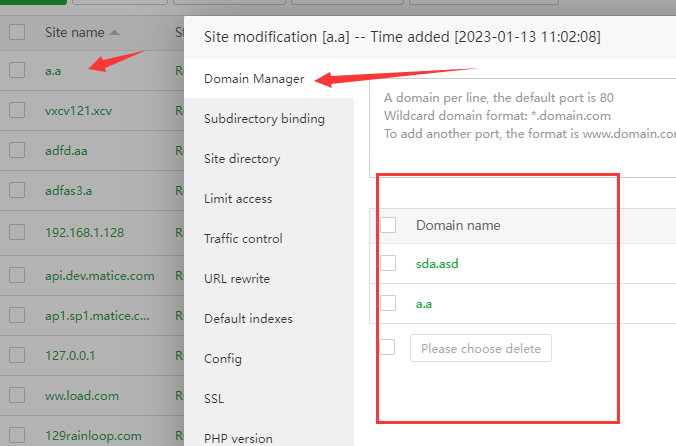Click into the domain entry text area
Image resolution: width=676 pixels, height=446 pixels.
pyautogui.click(x=520, y=130)
